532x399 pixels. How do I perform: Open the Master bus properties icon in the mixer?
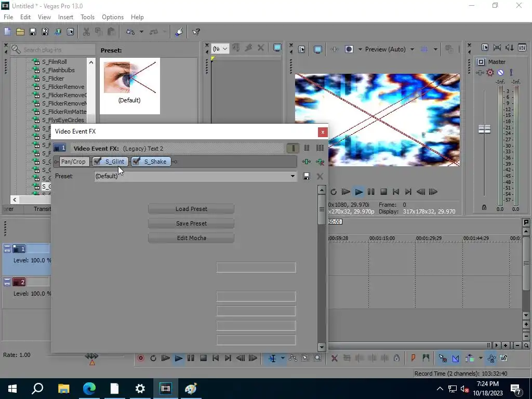[485, 48]
